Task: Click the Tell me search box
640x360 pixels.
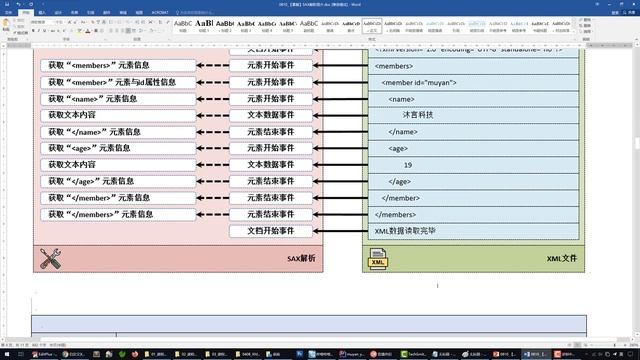Action: pos(195,13)
